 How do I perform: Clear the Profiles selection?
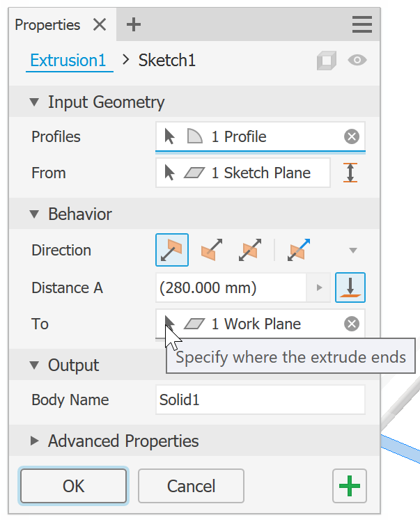point(352,136)
